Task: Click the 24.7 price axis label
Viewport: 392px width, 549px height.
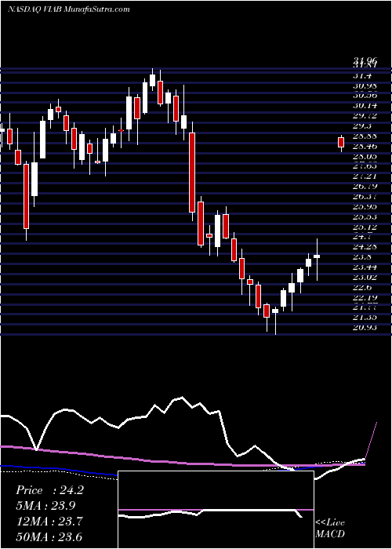Action: pyautogui.click(x=363, y=237)
